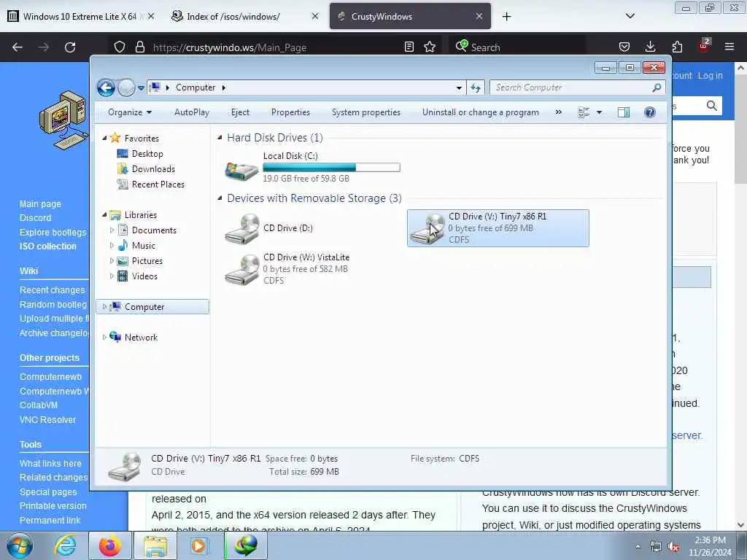
Task: Select the Pictures library
Action: [x=147, y=261]
